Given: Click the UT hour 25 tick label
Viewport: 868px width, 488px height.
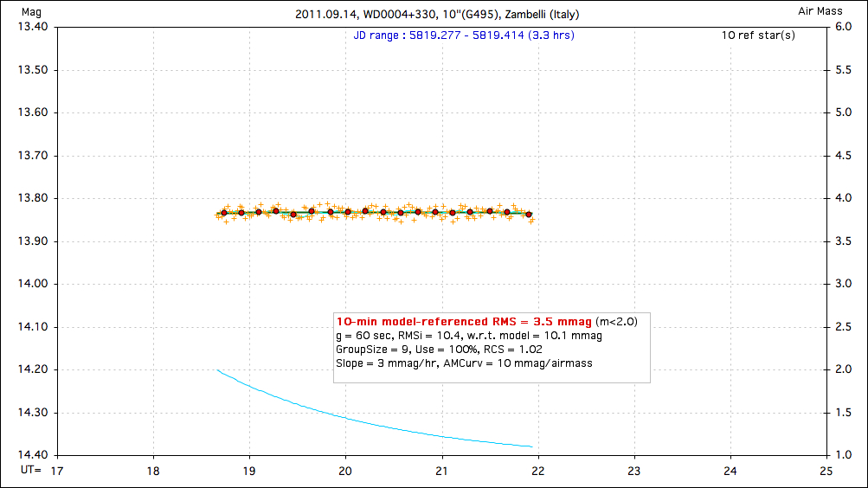Looking at the screenshot, I should tap(826, 471).
